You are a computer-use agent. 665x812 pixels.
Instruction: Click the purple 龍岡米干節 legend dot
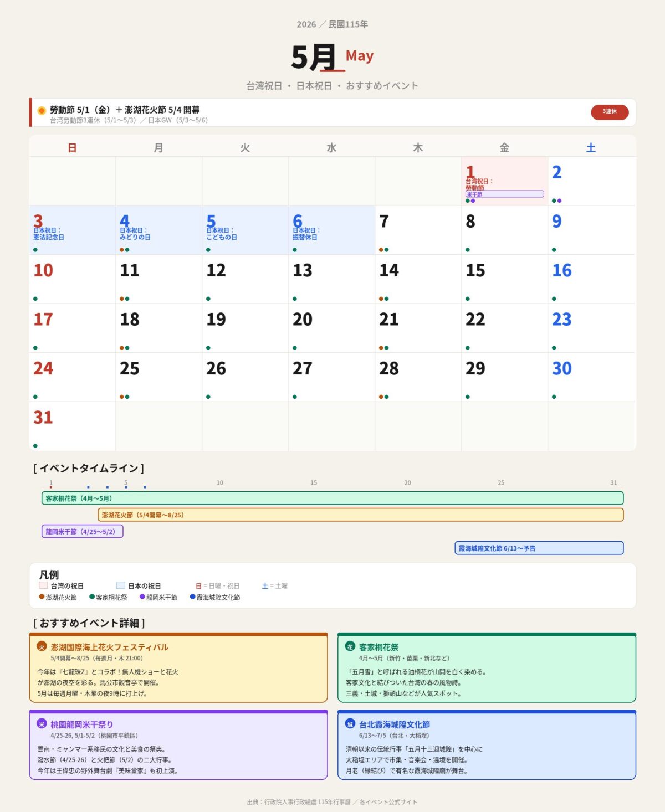point(142,597)
